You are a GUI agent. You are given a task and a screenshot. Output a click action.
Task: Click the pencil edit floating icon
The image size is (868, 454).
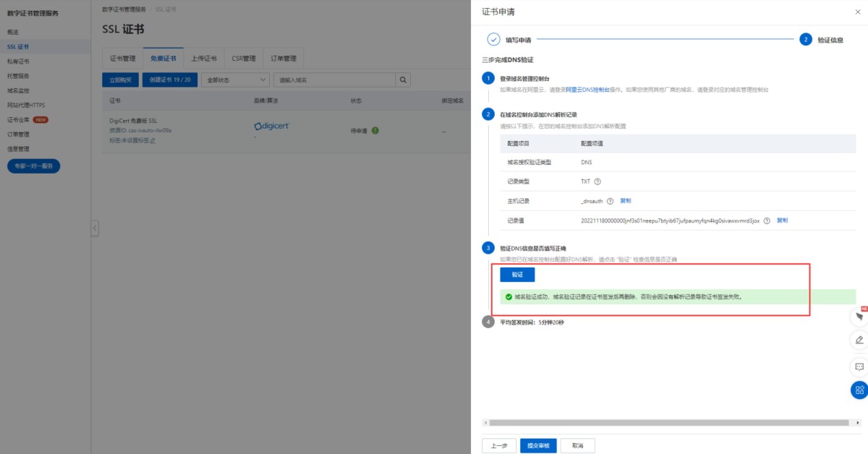[x=859, y=339]
